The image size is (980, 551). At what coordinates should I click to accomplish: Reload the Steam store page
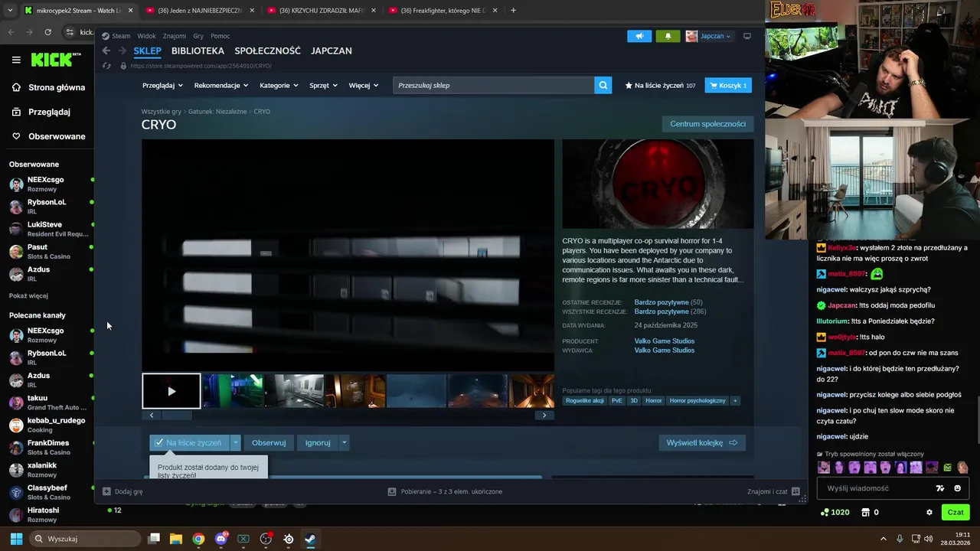(106, 66)
